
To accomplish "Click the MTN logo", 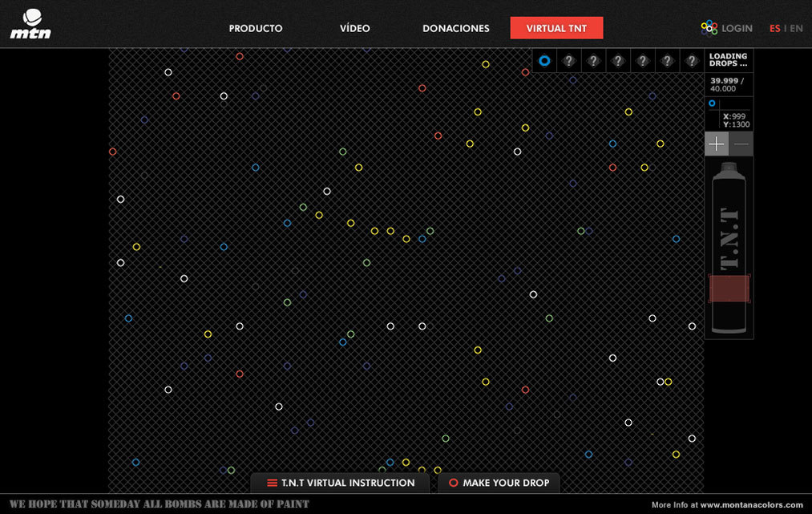I will point(30,24).
